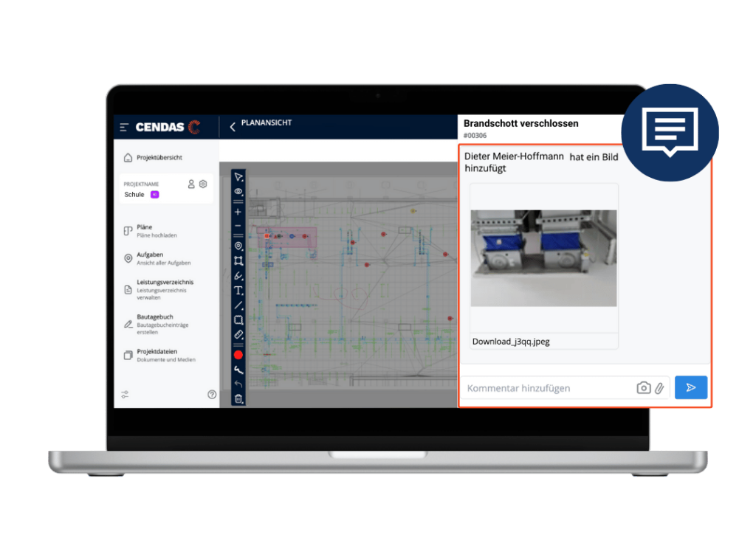The image size is (756, 560).
Task: Open project settings gear icon
Action: coord(203,184)
